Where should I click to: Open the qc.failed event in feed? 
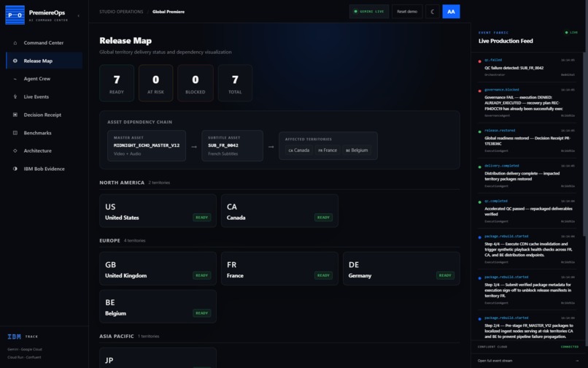[527, 67]
